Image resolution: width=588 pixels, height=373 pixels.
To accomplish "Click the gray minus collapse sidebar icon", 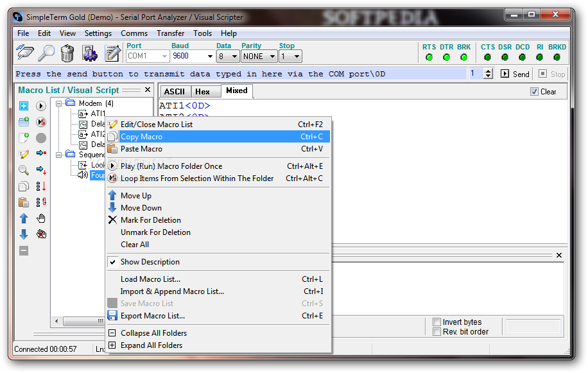I will click(24, 251).
